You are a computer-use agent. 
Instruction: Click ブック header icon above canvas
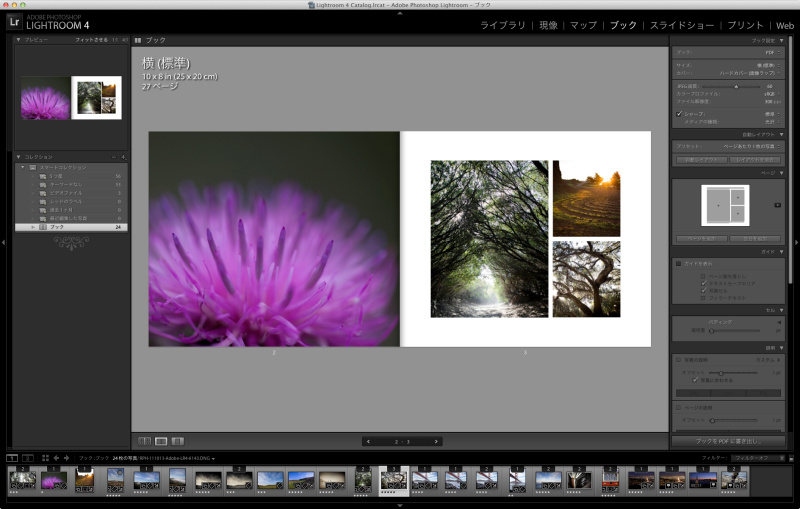[138, 40]
